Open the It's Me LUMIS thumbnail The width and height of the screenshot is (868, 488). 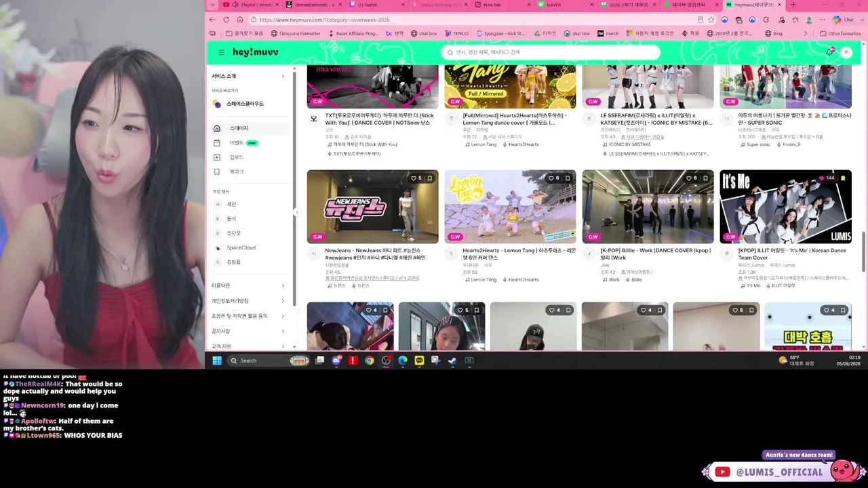point(785,207)
